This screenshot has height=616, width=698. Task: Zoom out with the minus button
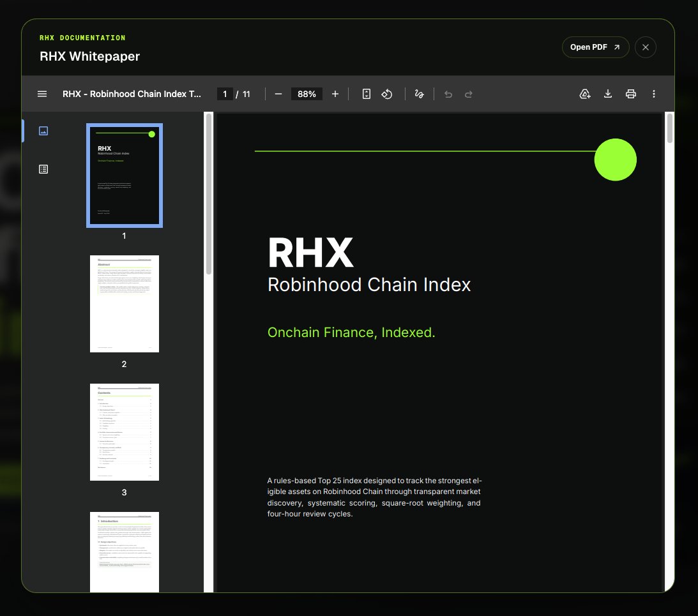[278, 94]
